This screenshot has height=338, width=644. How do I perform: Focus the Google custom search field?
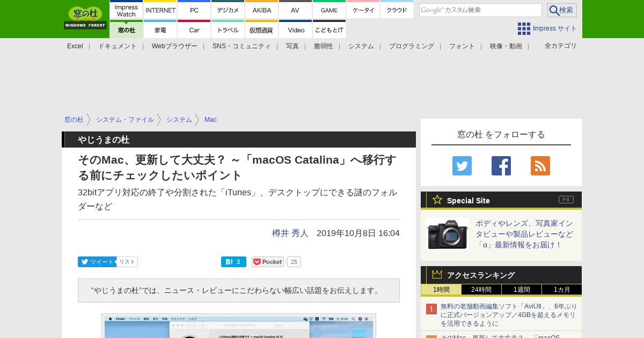click(x=480, y=10)
